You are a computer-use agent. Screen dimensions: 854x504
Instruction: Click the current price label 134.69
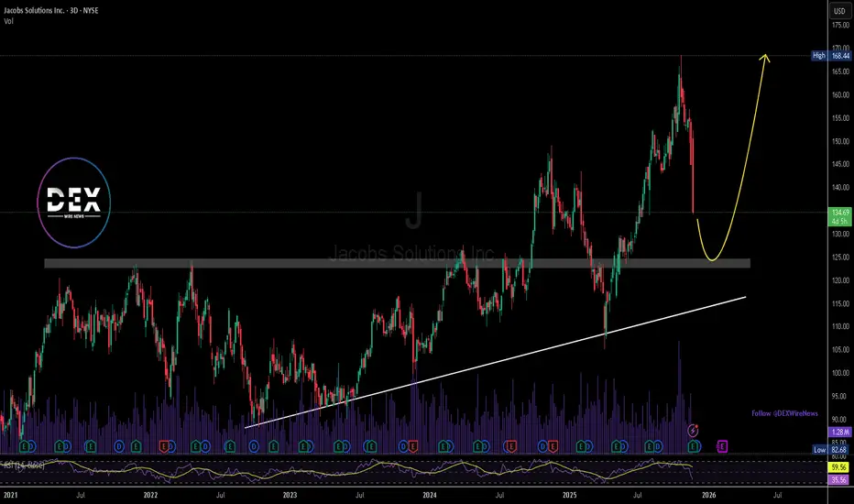tap(840, 213)
